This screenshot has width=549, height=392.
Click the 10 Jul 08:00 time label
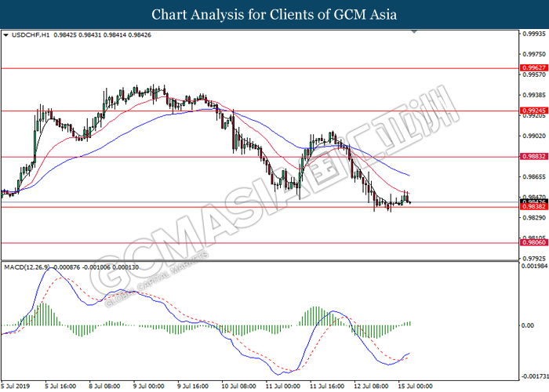pyautogui.click(x=238, y=386)
